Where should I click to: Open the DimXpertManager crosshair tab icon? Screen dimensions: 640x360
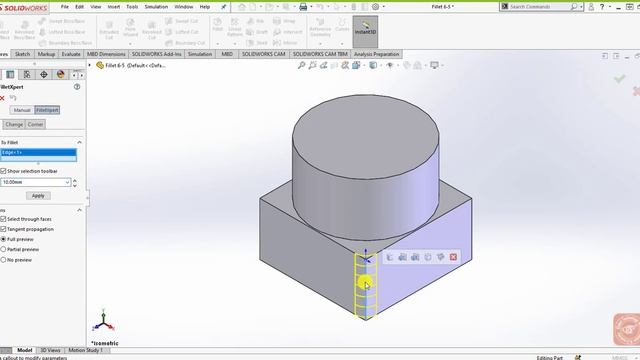pyautogui.click(x=44, y=74)
